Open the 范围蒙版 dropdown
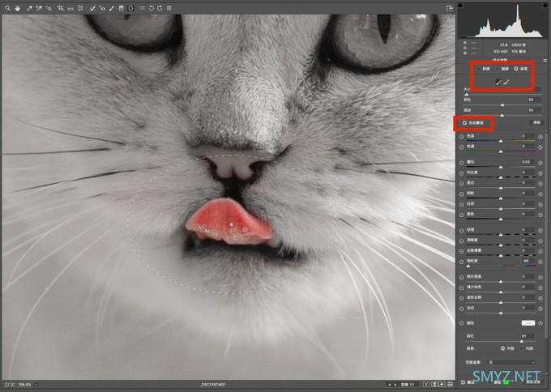The height and width of the screenshot is (392, 551). (511, 362)
